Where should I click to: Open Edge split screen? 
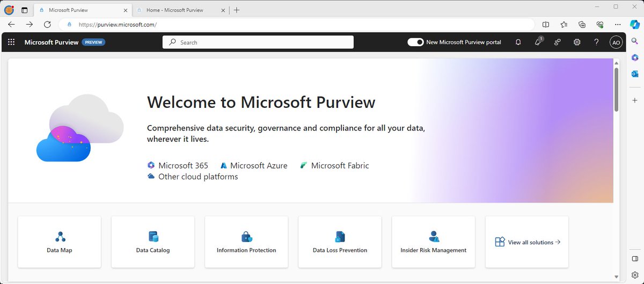(546, 24)
